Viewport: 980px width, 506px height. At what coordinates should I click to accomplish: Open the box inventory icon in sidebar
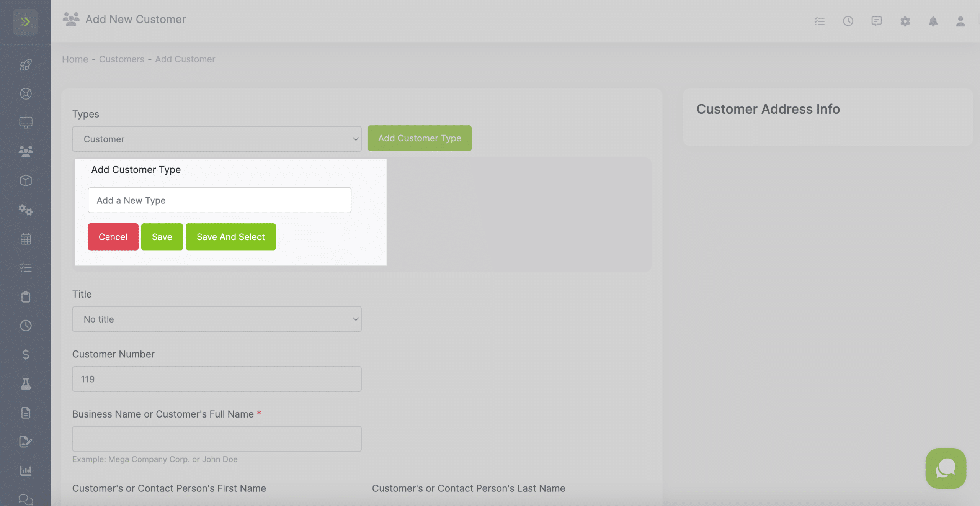click(x=26, y=181)
